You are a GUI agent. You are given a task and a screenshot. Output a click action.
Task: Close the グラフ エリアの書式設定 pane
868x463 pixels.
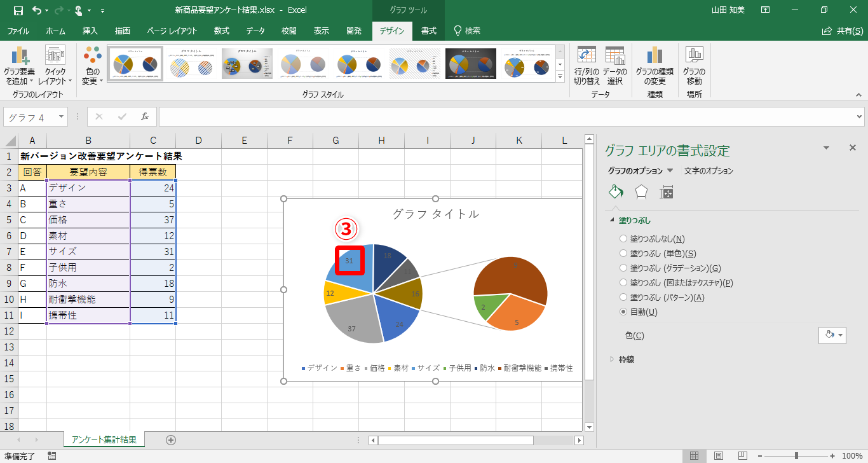coord(853,148)
